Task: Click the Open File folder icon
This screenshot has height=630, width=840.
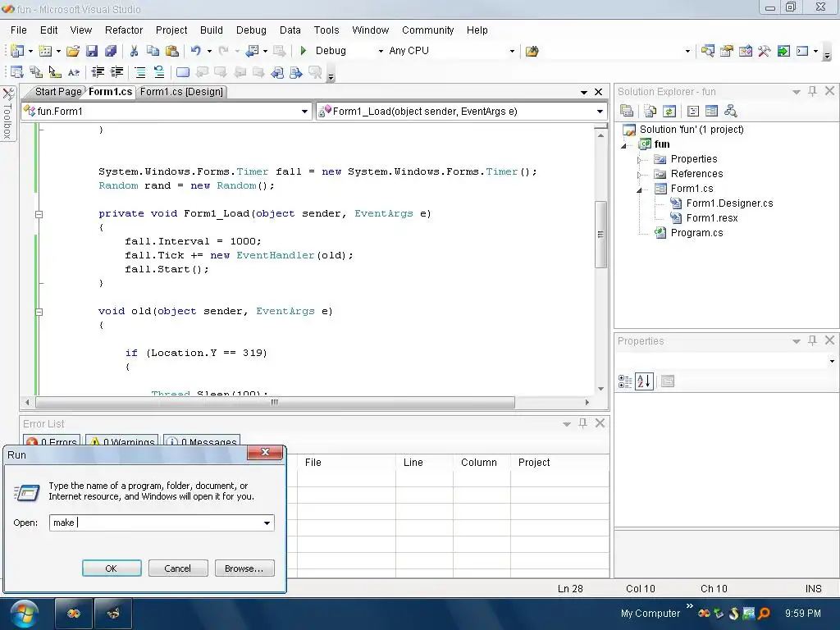Action: click(x=73, y=51)
